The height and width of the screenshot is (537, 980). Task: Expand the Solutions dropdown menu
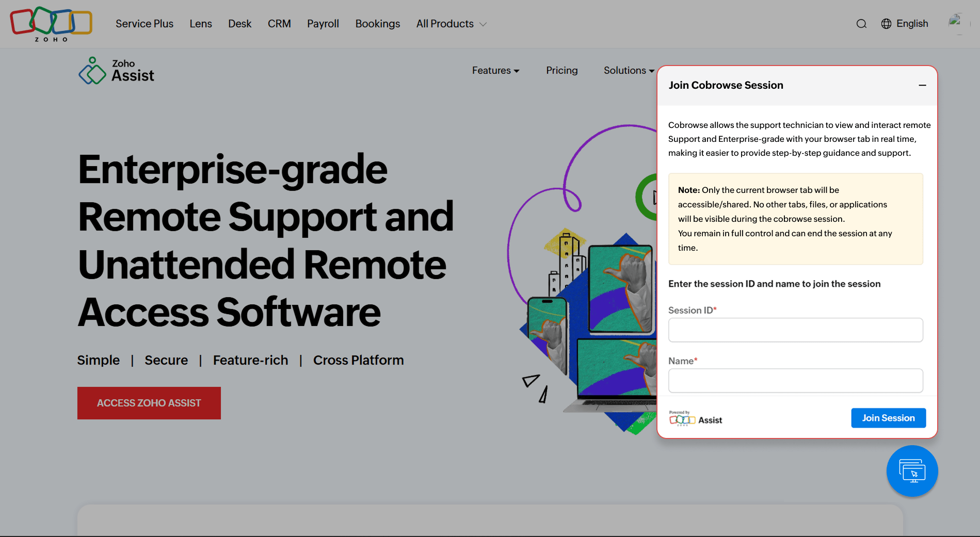(629, 71)
